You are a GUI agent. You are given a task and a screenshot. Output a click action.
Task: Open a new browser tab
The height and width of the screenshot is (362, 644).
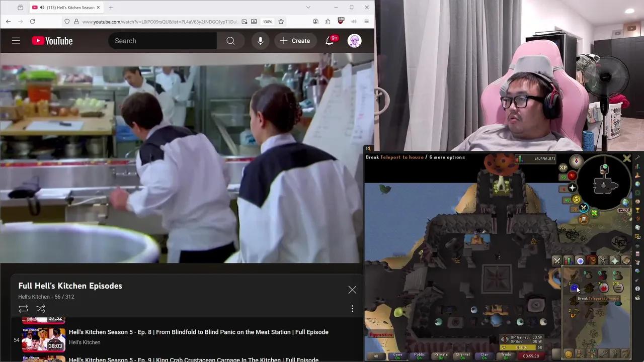click(x=111, y=8)
